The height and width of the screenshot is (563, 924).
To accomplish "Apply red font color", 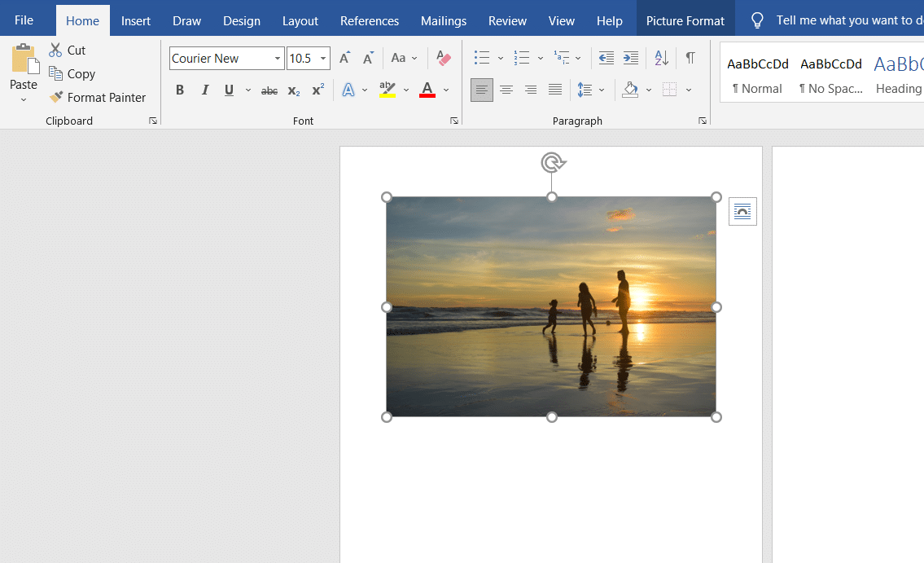I will tap(427, 90).
